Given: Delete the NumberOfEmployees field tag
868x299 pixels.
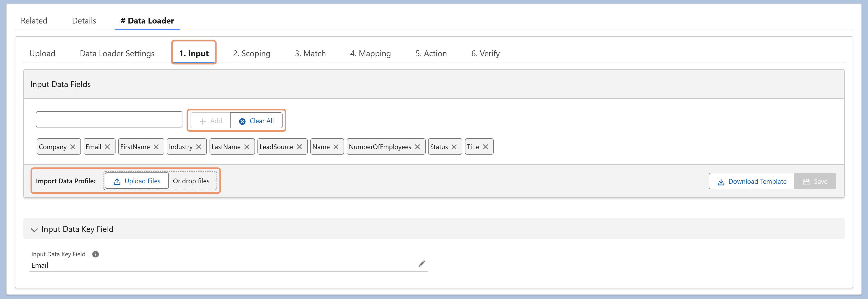Looking at the screenshot, I should pyautogui.click(x=417, y=147).
